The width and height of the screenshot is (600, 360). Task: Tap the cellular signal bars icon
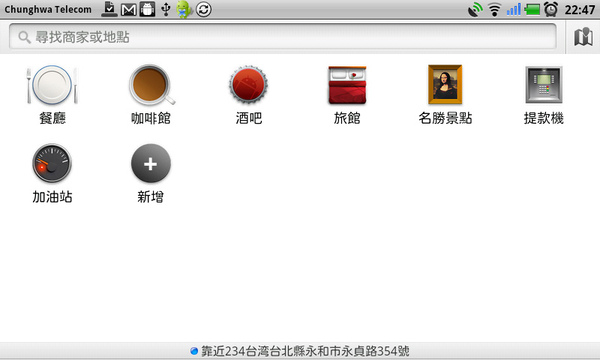click(514, 10)
